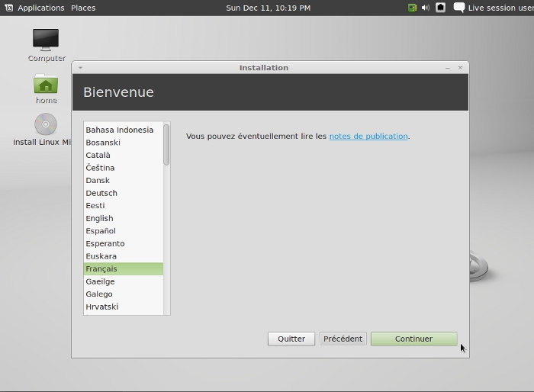
Task: Click the green system monitor tray icon
Action: (x=412, y=8)
